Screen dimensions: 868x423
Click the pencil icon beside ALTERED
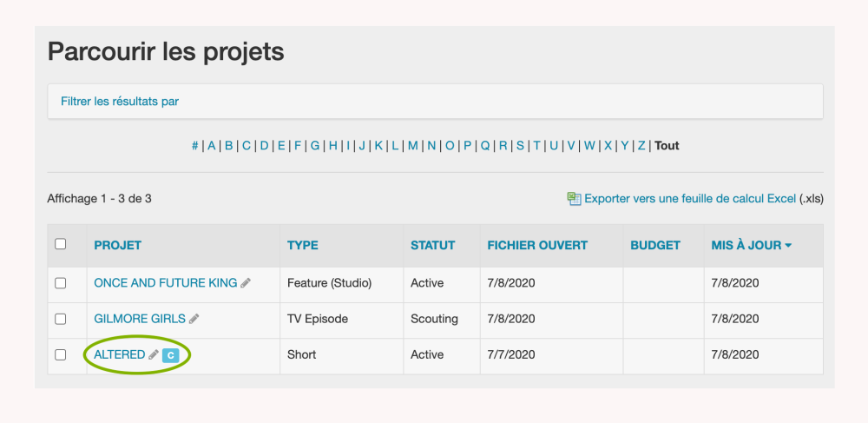(x=154, y=354)
